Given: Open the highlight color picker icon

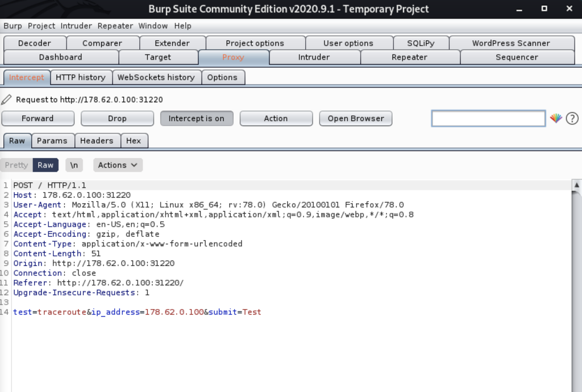Looking at the screenshot, I should click(x=556, y=118).
